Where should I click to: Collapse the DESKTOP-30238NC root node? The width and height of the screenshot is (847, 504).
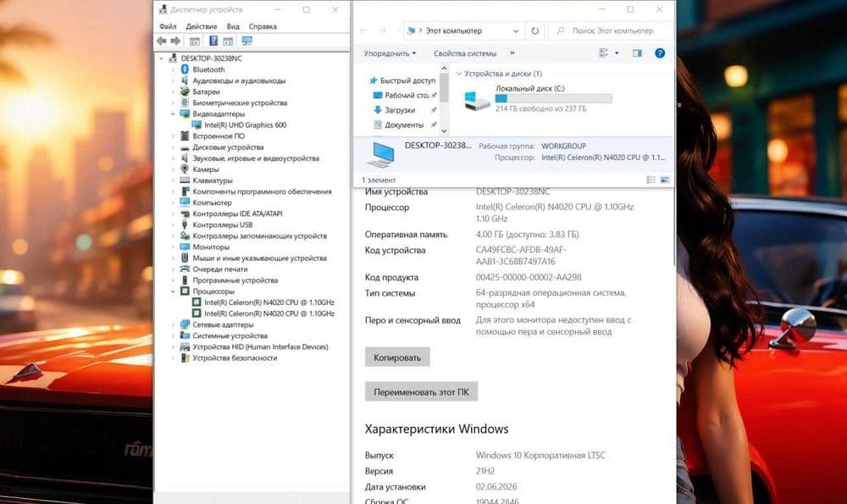pyautogui.click(x=161, y=58)
